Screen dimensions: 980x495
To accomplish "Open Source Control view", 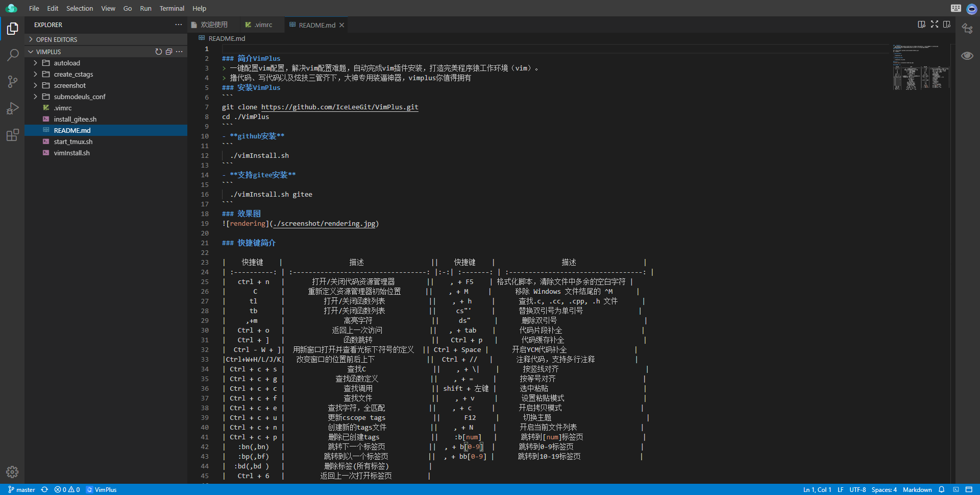I will [x=12, y=82].
